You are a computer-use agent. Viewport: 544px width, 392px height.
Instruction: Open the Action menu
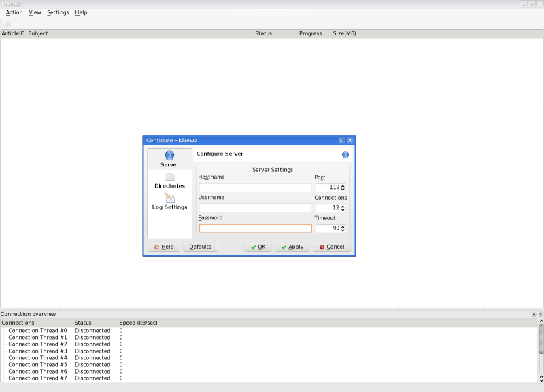pos(14,12)
